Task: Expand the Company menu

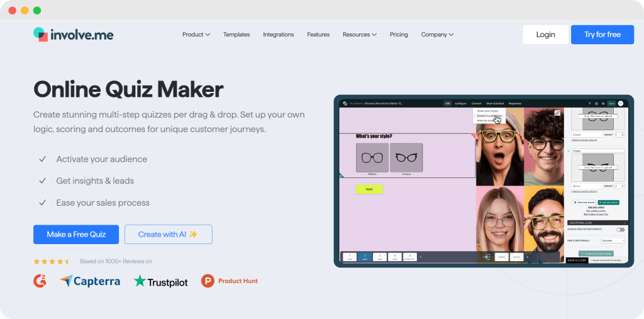Action: (438, 35)
